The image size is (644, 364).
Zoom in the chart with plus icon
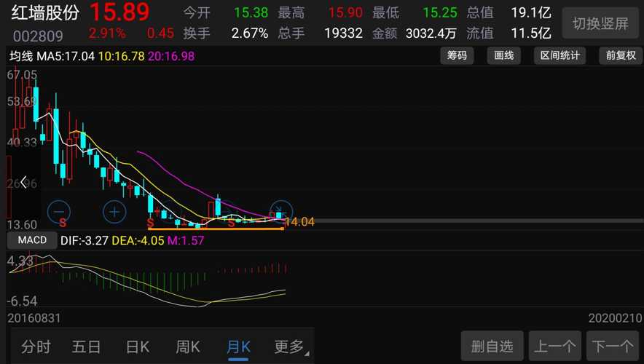point(114,212)
